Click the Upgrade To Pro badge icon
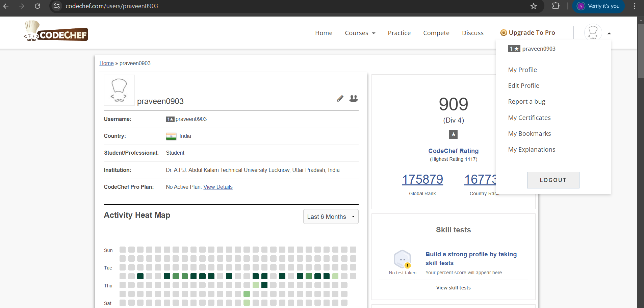The height and width of the screenshot is (308, 644). pos(504,32)
